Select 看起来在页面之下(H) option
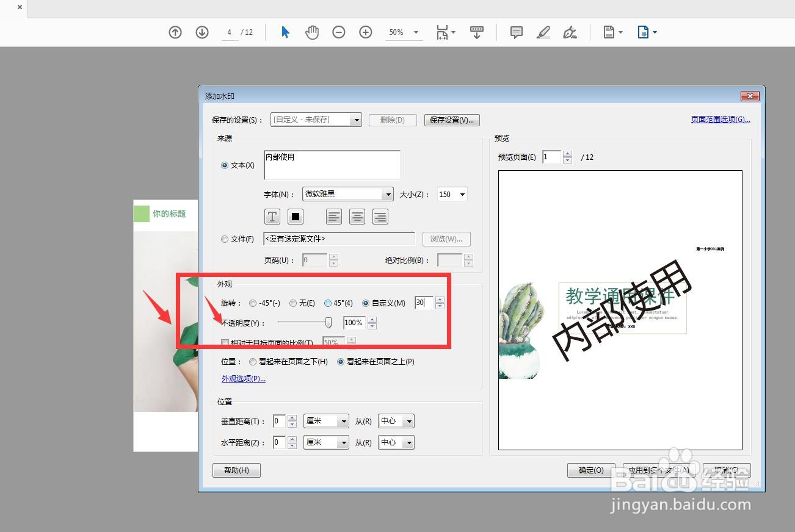795x532 pixels. pyautogui.click(x=253, y=362)
